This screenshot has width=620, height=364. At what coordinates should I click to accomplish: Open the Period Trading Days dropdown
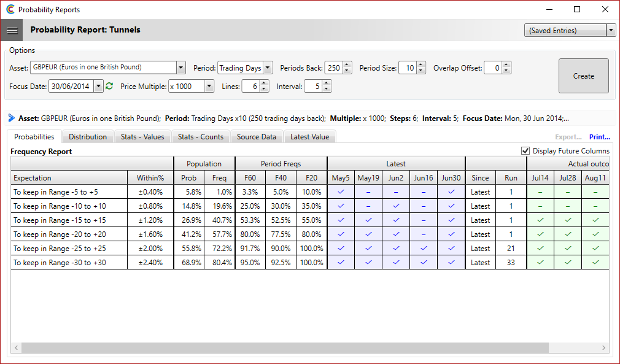(268, 68)
